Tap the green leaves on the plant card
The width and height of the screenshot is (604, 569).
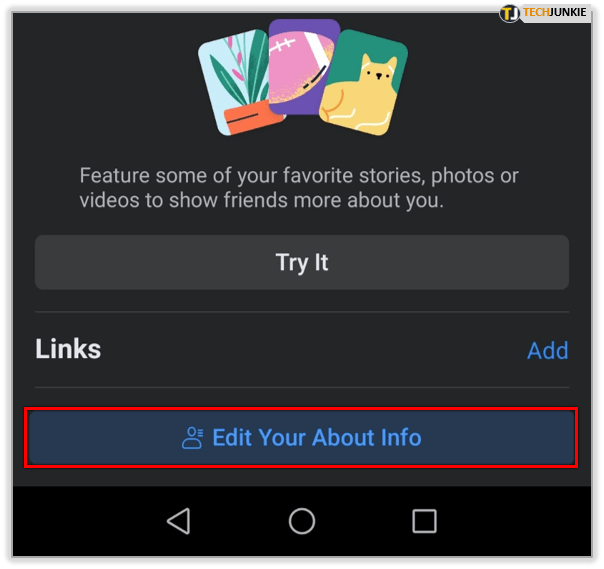point(241,73)
